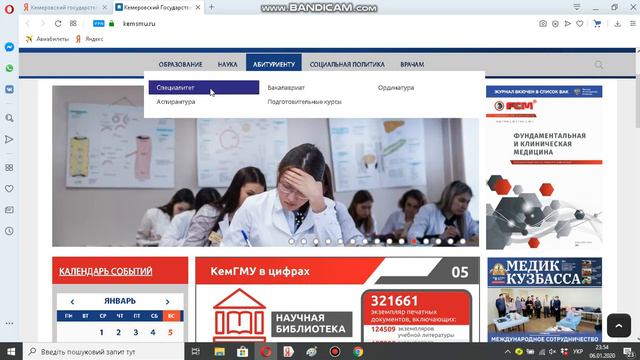Open the АБИТУРИЕНТУ menu
Image resolution: width=640 pixels, height=360 pixels.
(274, 64)
